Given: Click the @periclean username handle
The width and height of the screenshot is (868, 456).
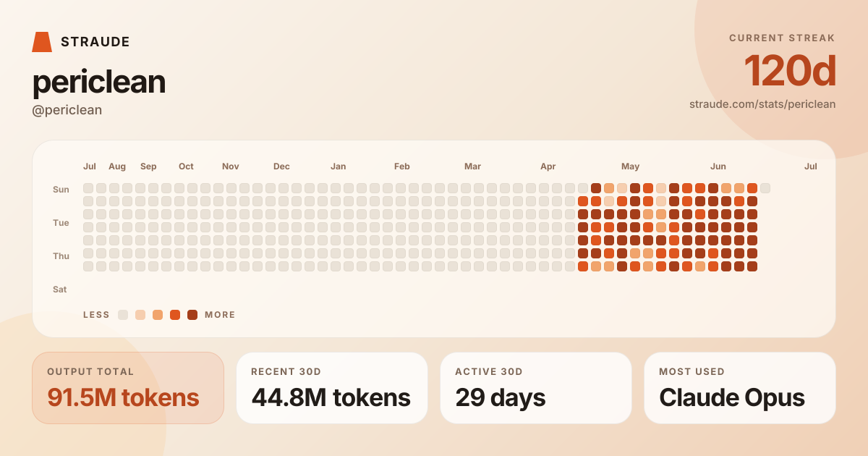Looking at the screenshot, I should 67,111.
